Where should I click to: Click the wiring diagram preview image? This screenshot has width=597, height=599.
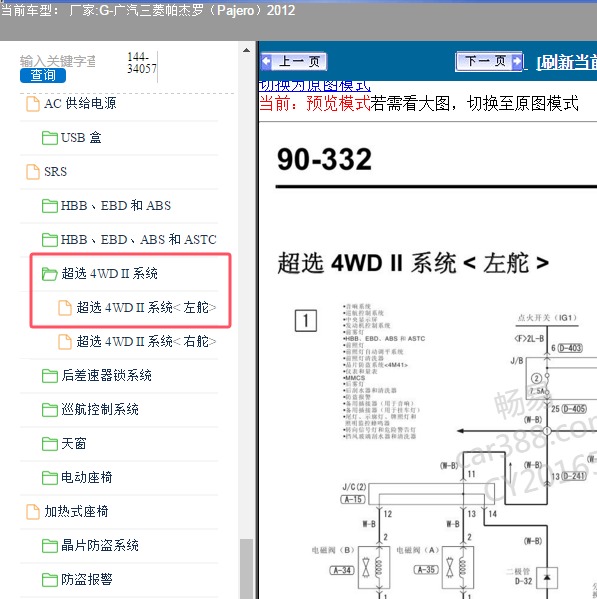pos(445,450)
